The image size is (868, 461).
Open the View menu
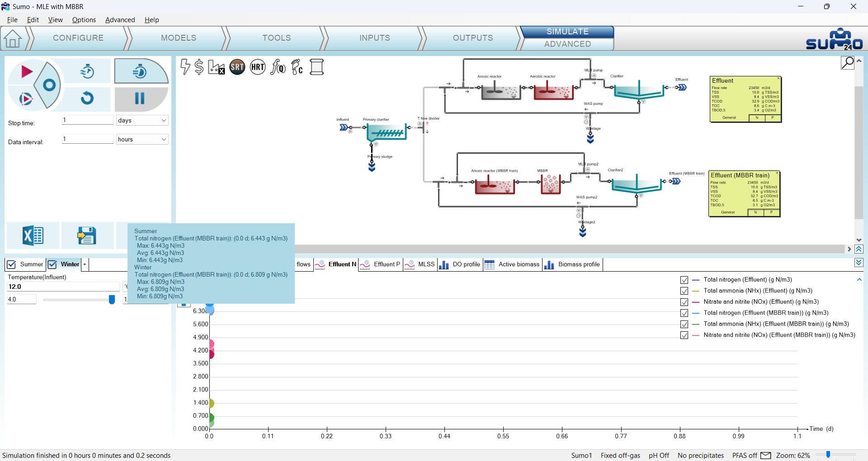point(55,20)
